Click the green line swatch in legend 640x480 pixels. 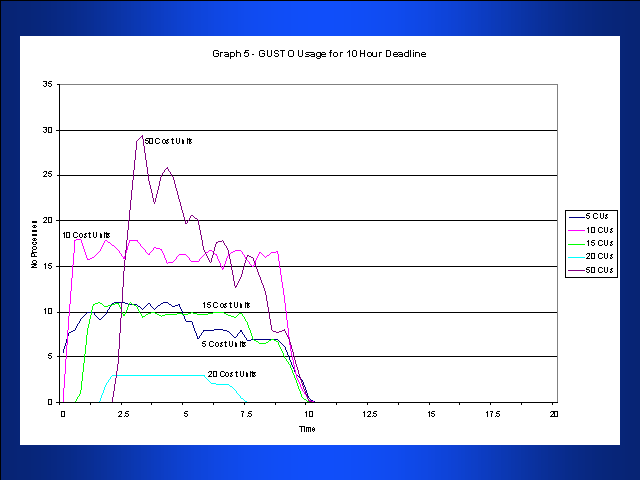pos(576,243)
